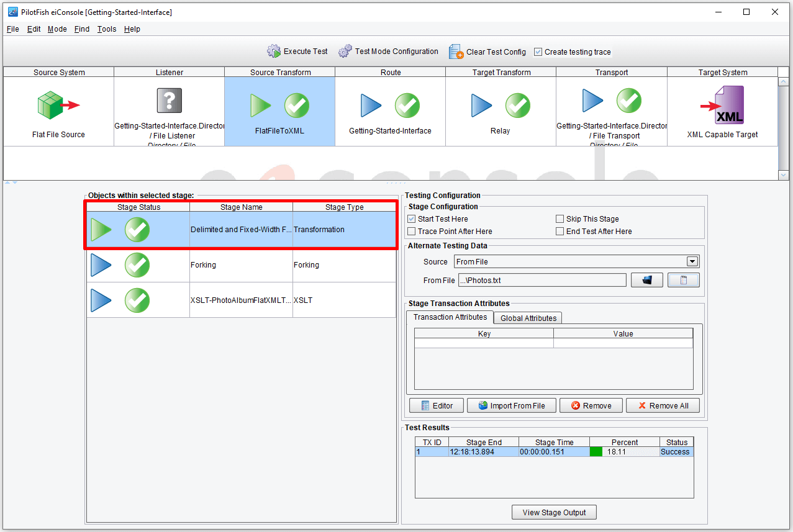Enable Skip This Stage
793x532 pixels.
click(560, 219)
